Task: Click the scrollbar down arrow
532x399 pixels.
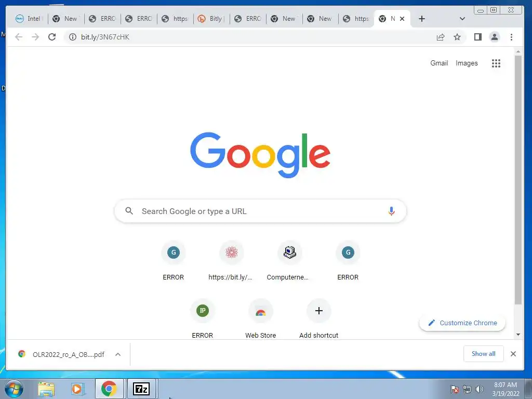Action: (x=518, y=335)
